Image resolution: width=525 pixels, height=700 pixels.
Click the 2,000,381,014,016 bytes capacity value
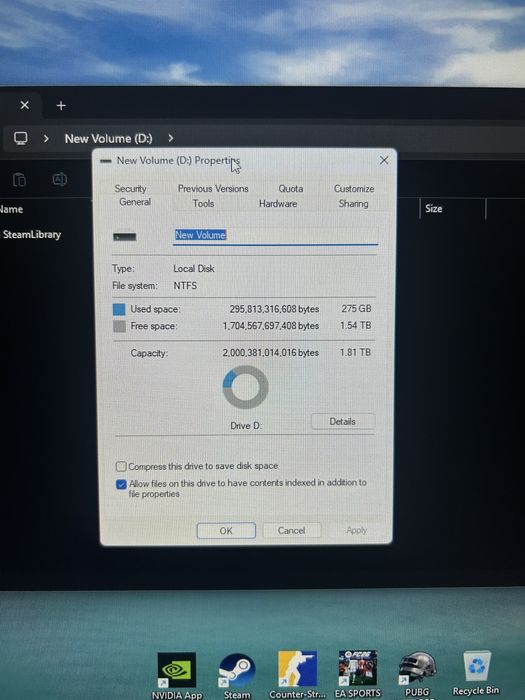tap(271, 353)
